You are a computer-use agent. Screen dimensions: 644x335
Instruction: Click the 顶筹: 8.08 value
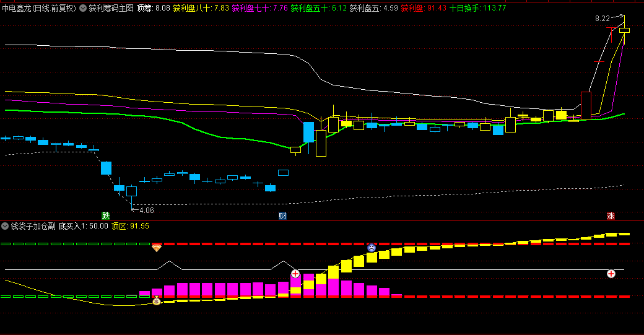pyautogui.click(x=153, y=8)
